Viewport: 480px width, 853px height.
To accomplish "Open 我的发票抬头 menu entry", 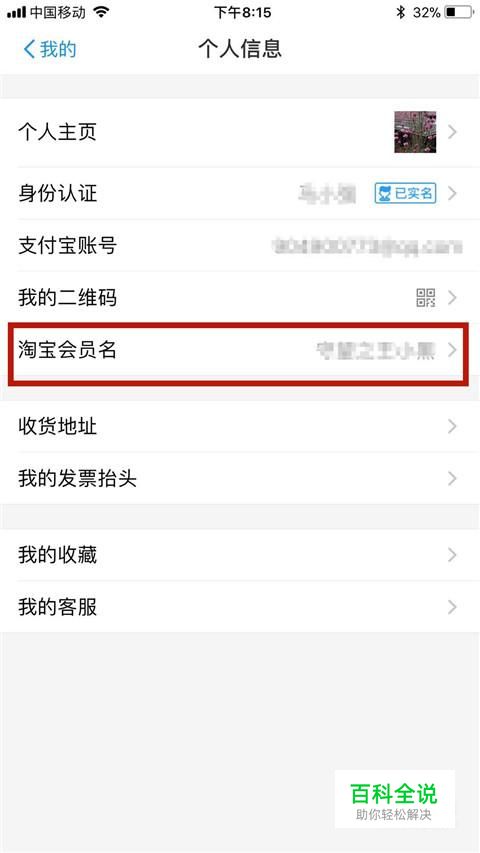I will click(240, 479).
